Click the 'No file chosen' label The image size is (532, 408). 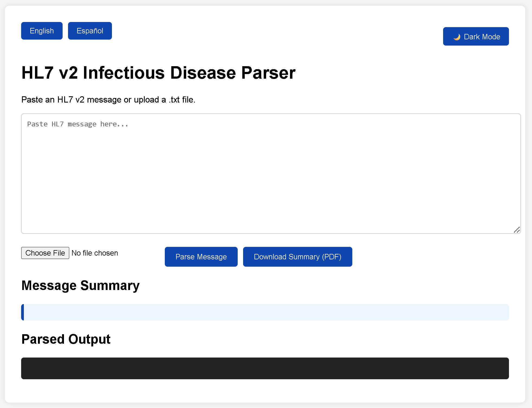point(95,253)
